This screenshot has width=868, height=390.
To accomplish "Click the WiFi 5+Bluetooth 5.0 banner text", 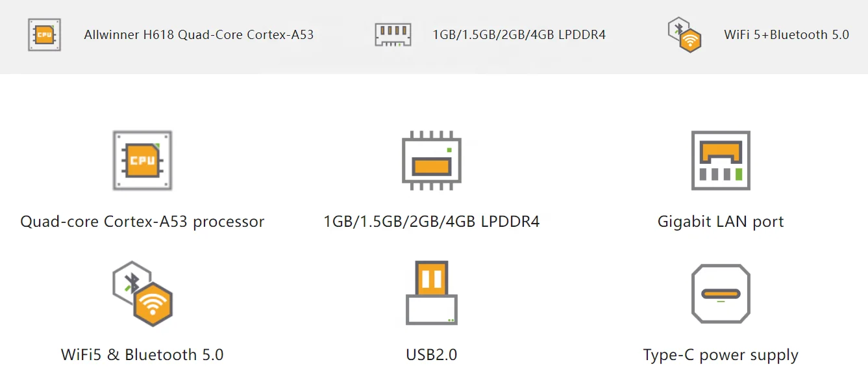I will coord(786,35).
